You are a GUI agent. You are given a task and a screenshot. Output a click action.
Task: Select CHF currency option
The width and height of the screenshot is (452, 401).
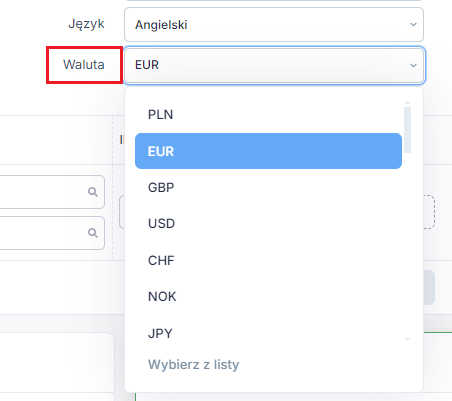(268, 260)
